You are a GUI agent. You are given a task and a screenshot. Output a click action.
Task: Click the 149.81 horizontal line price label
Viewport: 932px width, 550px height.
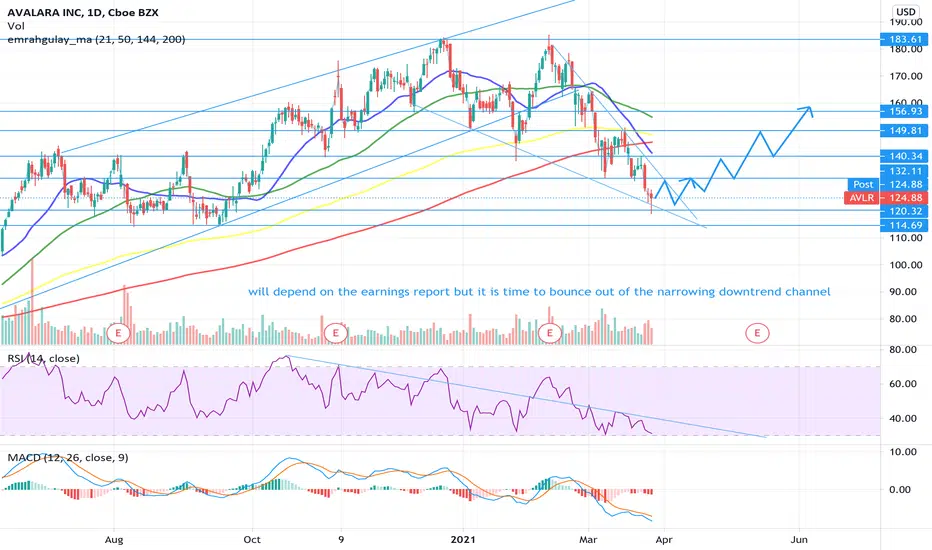[903, 131]
